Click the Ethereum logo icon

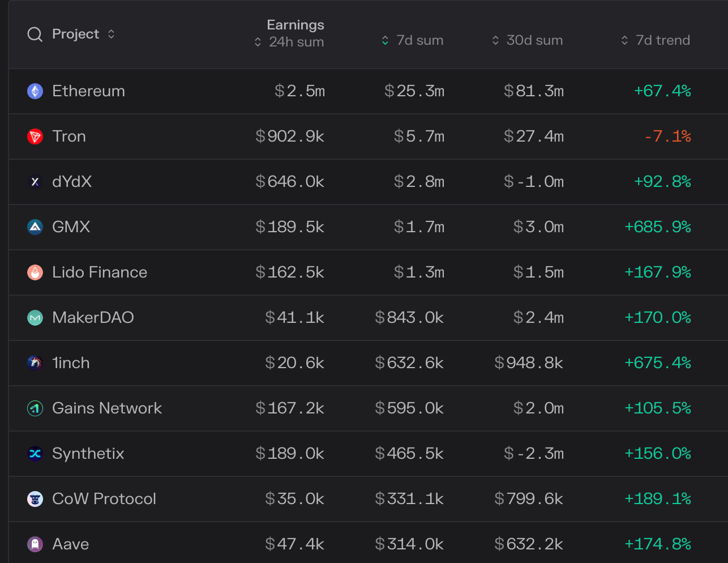(35, 91)
